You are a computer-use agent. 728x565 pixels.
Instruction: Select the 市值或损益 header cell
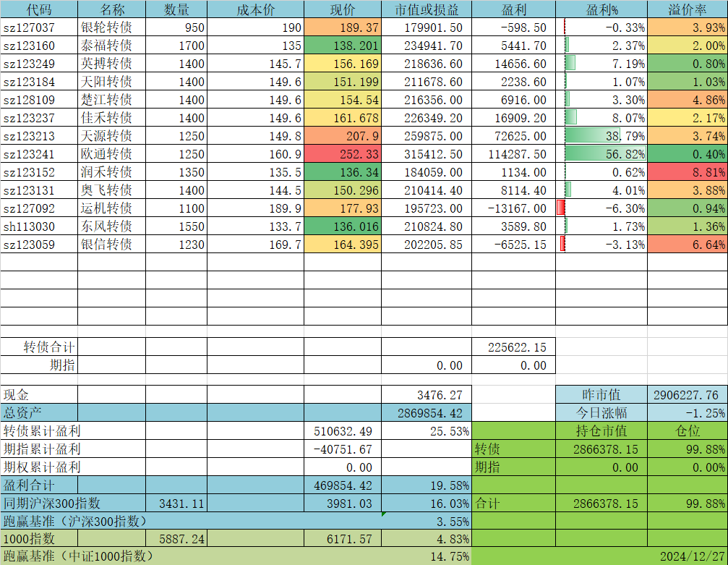[427, 9]
